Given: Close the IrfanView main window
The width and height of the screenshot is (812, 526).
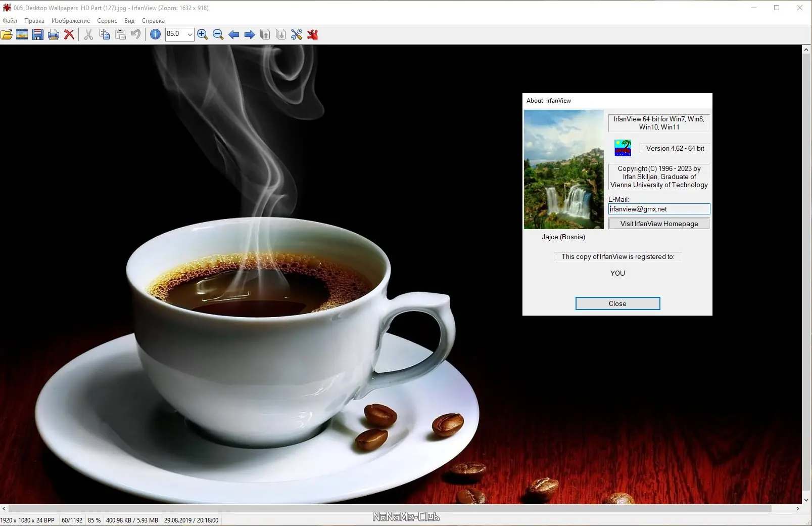Looking at the screenshot, I should (800, 8).
